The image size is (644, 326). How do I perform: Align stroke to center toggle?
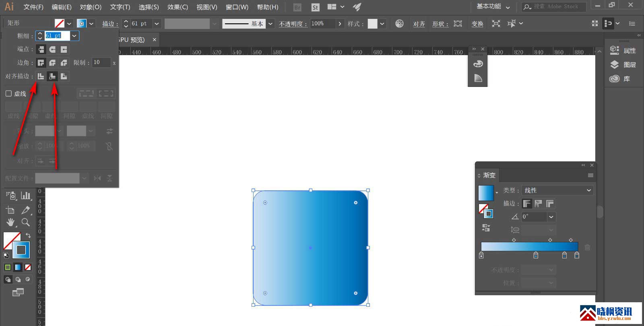click(x=41, y=76)
